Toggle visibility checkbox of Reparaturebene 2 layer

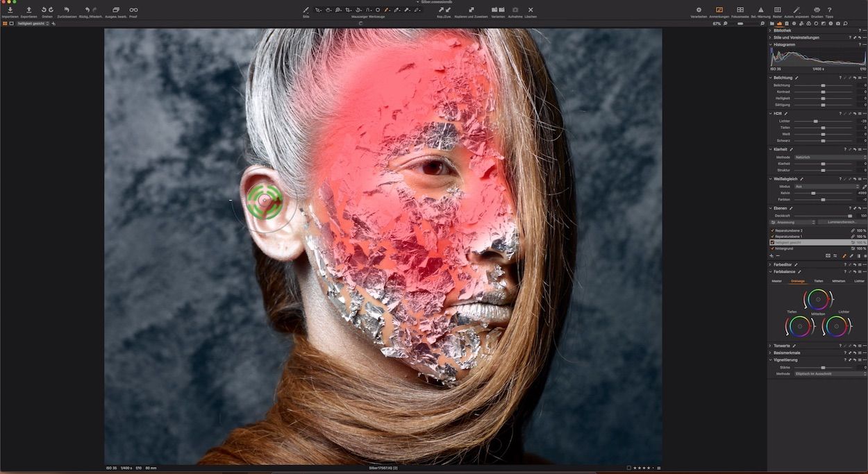[771, 230]
